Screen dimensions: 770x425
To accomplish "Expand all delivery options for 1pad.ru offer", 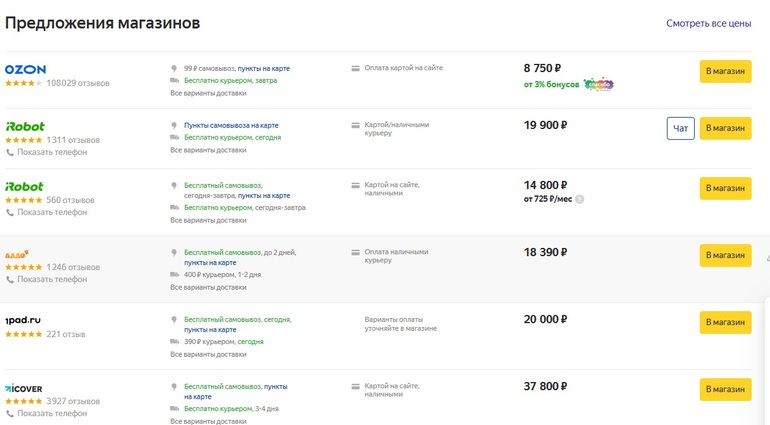I will coord(207,354).
